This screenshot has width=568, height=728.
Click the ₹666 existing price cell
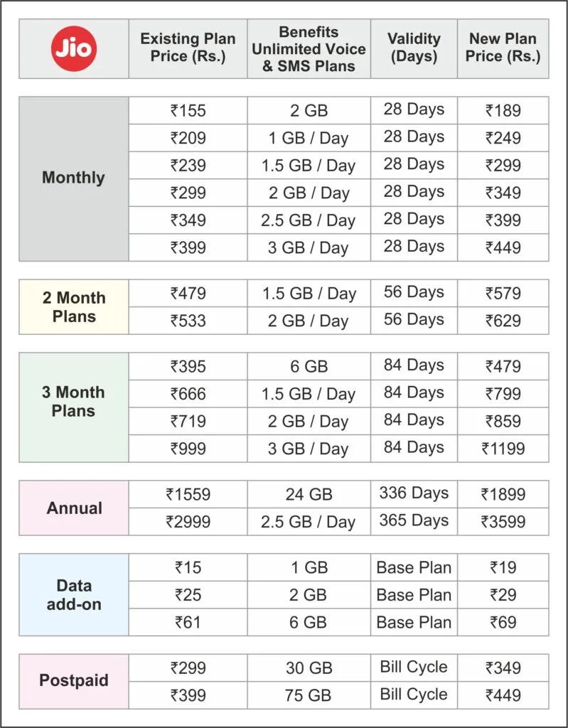188,394
